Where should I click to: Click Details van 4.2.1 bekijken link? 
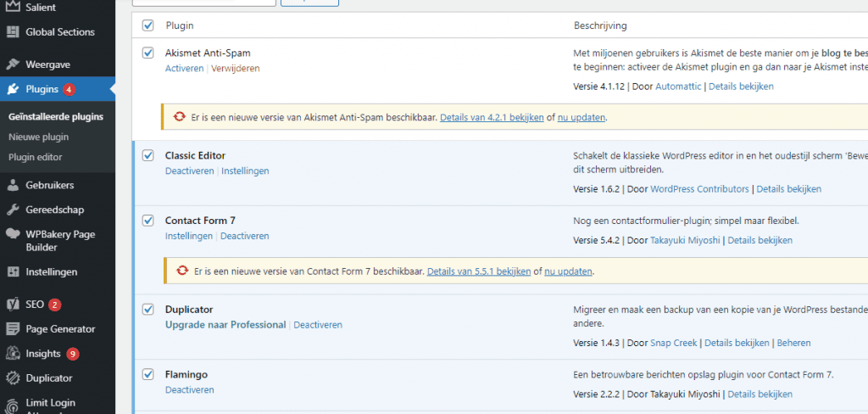coord(492,117)
